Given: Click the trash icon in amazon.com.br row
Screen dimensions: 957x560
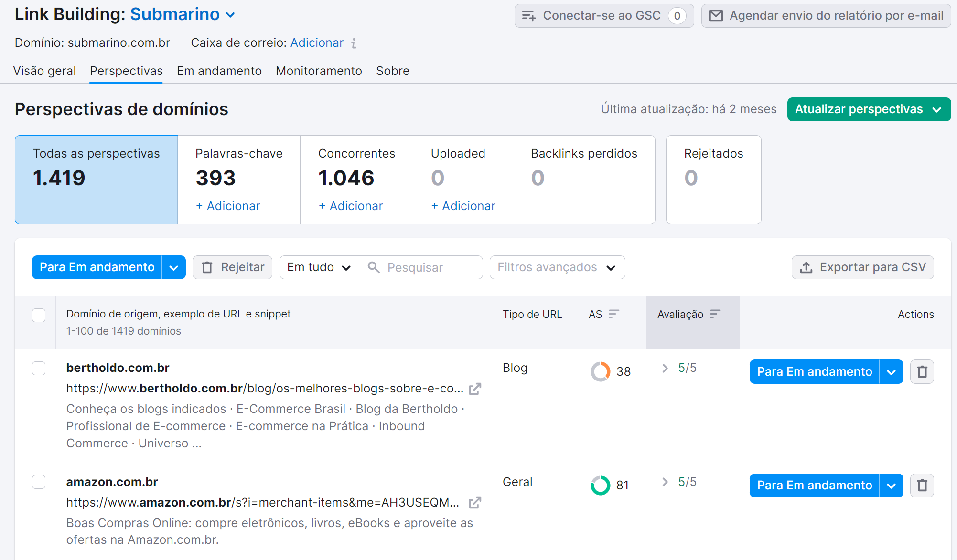Looking at the screenshot, I should (x=922, y=486).
